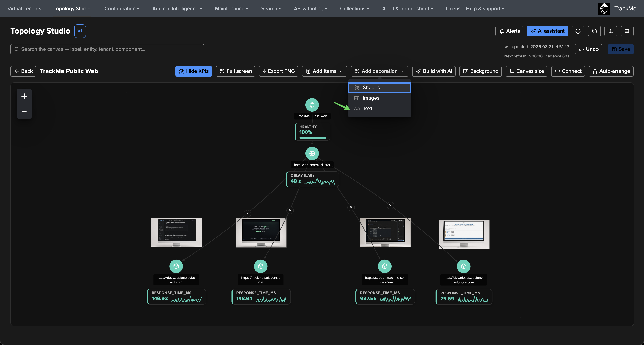Viewport: 644px width, 345px height.
Task: Remove the link to the trackme-solutions.com node
Action: point(290,210)
